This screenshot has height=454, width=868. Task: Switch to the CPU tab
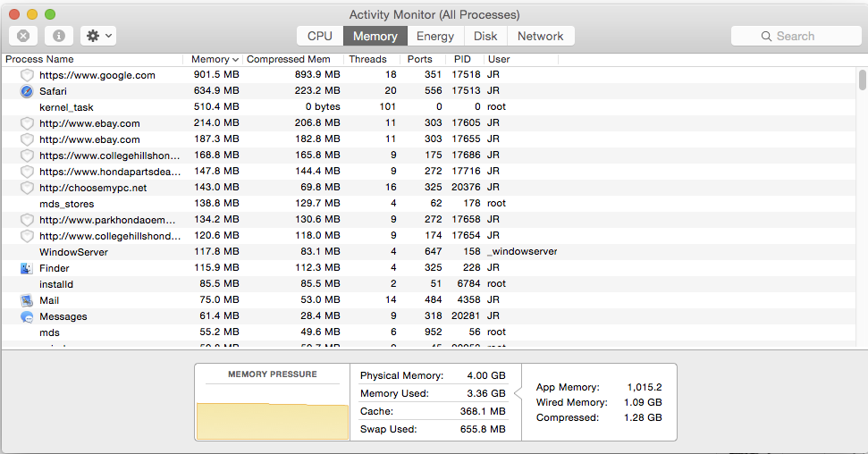320,36
